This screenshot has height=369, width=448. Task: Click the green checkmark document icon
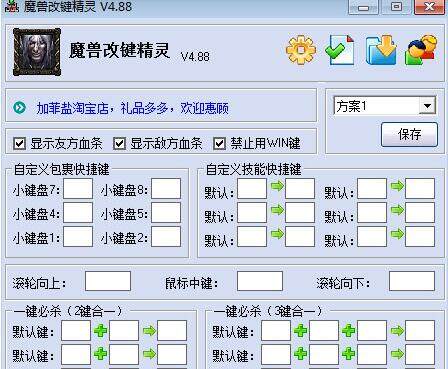click(x=340, y=49)
